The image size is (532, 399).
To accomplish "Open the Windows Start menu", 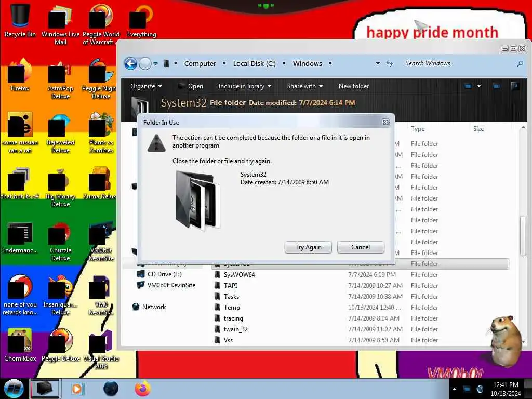I will click(x=14, y=389).
